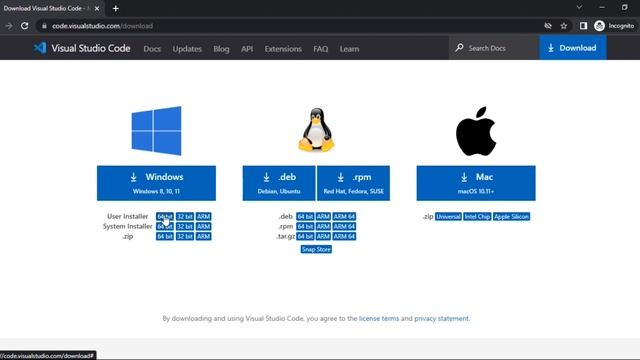Open a new tab with plus icon
The image size is (640, 360).
[x=116, y=8]
